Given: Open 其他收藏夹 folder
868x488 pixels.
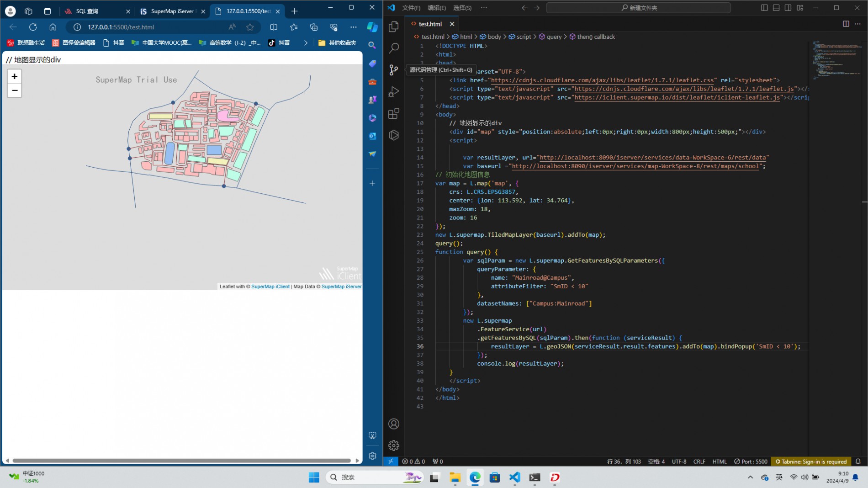Looking at the screenshot, I should 337,42.
